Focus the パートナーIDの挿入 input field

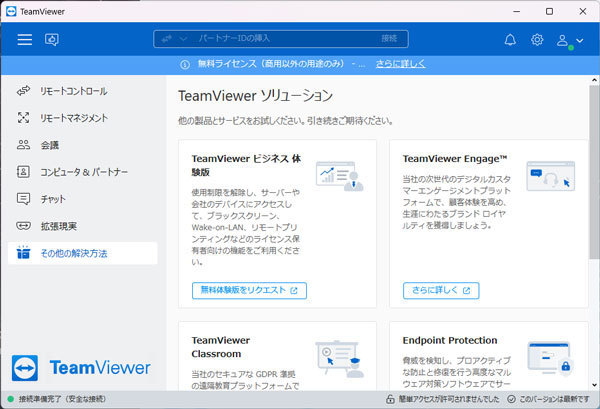[x=283, y=39]
